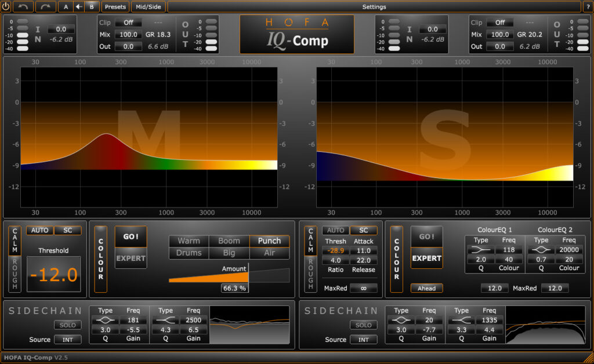Click the Mid sidechain spectrum display

(249, 325)
